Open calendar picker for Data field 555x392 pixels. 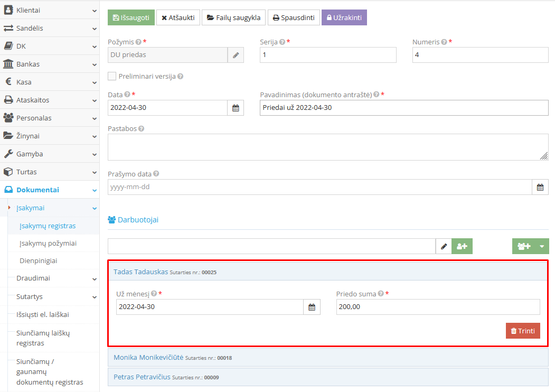click(236, 108)
